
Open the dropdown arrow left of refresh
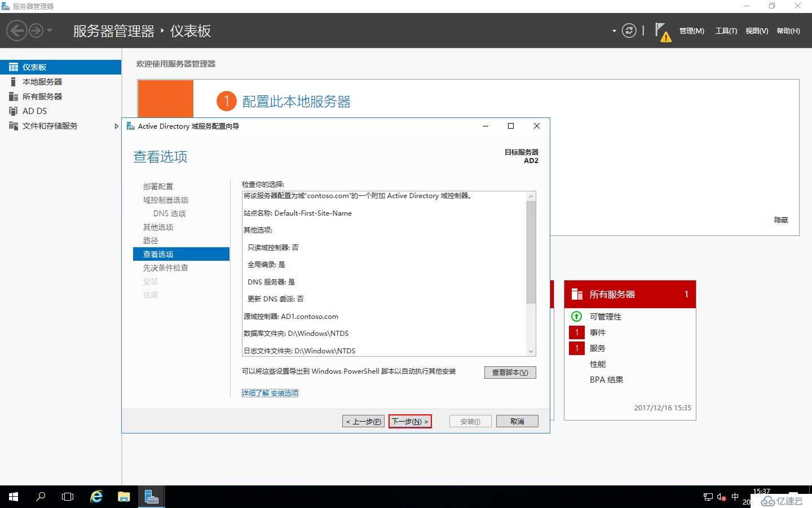(614, 31)
